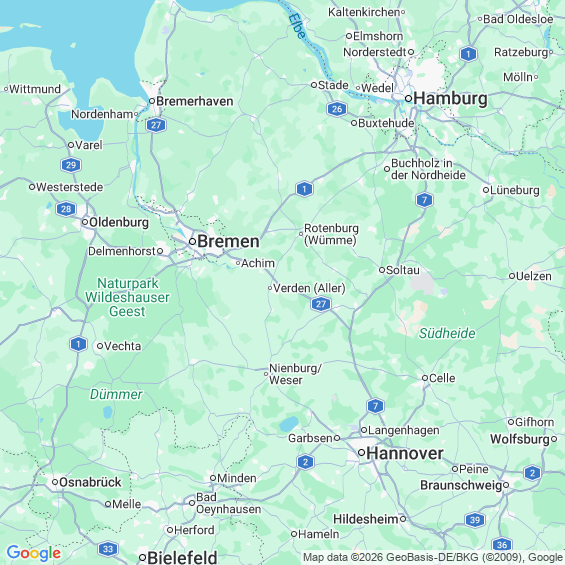565x565 pixels.
Task: Click the A28 highway shield near Oldenburg
Action: point(66,209)
